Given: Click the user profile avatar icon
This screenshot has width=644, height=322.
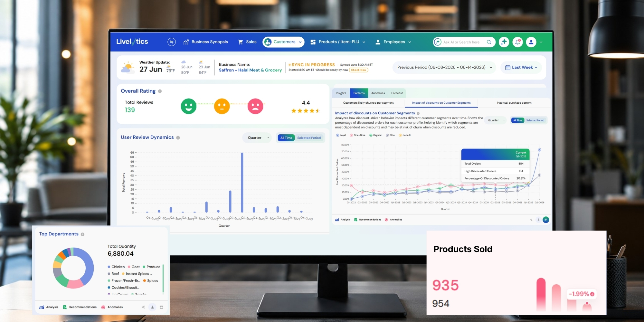Looking at the screenshot, I should (x=531, y=42).
